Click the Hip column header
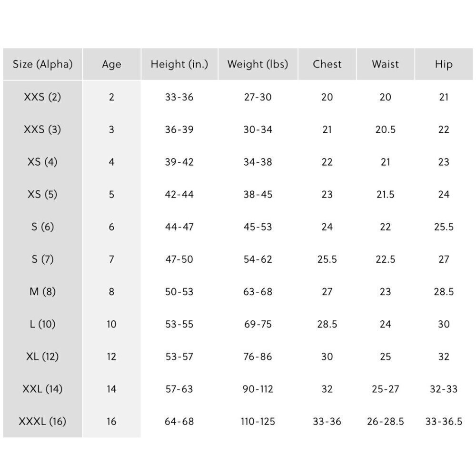476x476 pixels. coord(444,64)
